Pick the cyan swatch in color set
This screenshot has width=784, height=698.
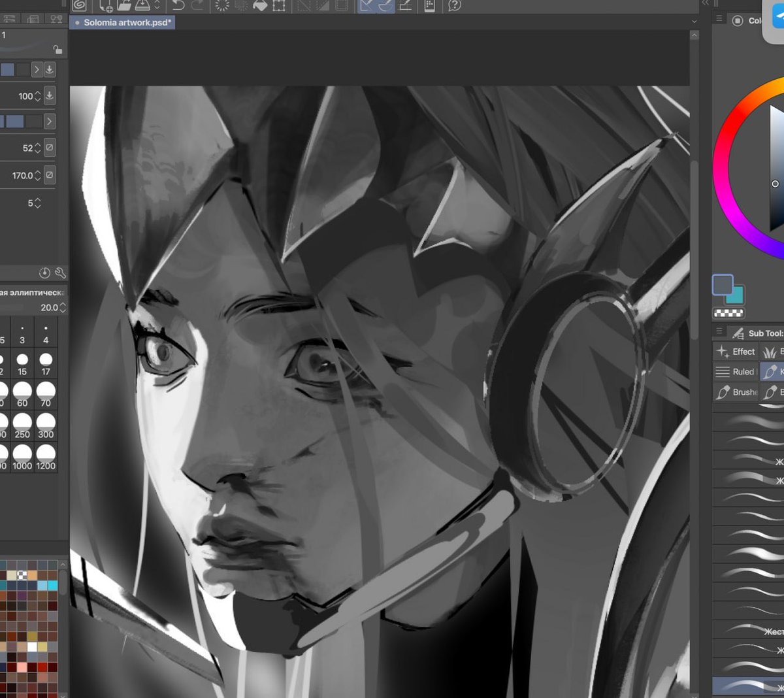coord(52,586)
